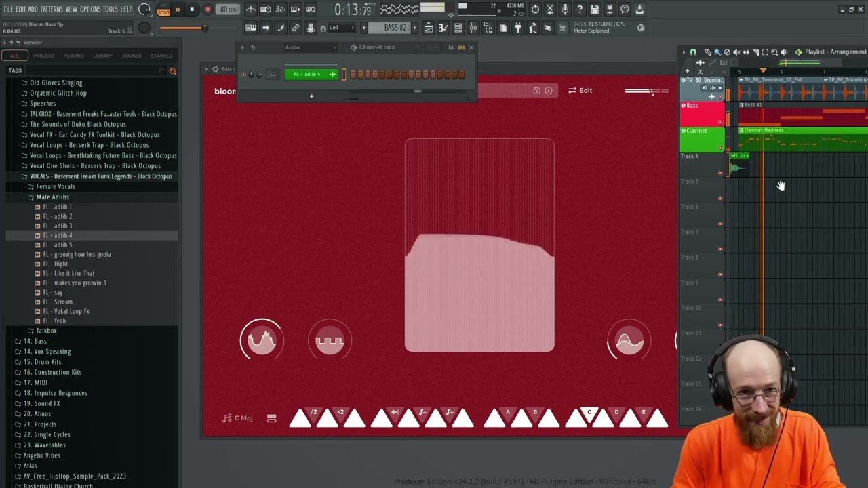This screenshot has height=488, width=868.
Task: Click the Edit button in Bloom
Action: point(580,91)
